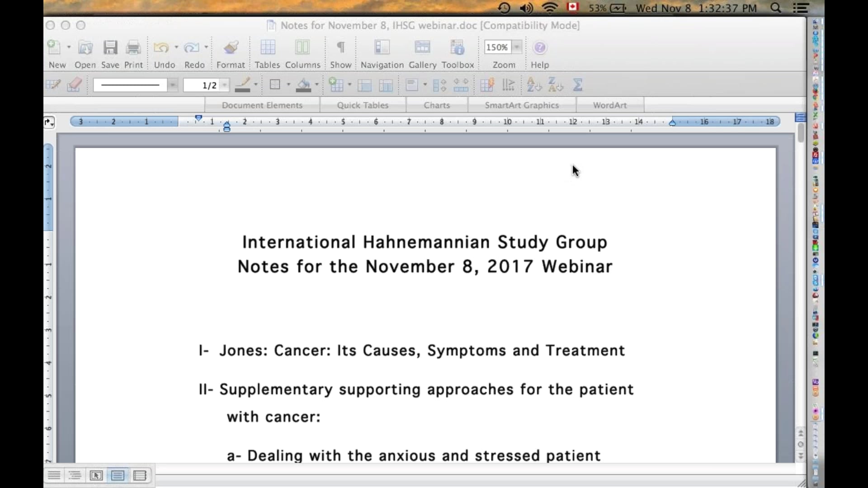Select the Draw Table pen tool
Image resolution: width=868 pixels, height=488 pixels.
point(54,84)
